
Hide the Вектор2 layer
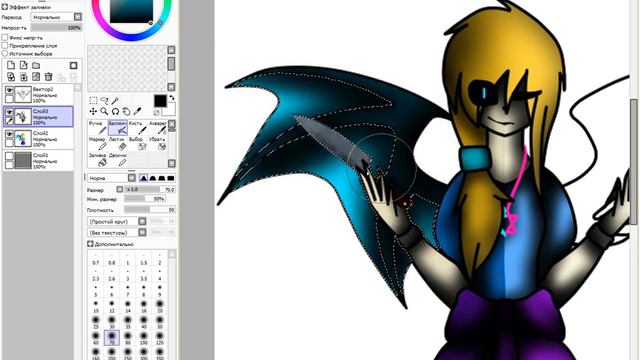[x=9, y=90]
